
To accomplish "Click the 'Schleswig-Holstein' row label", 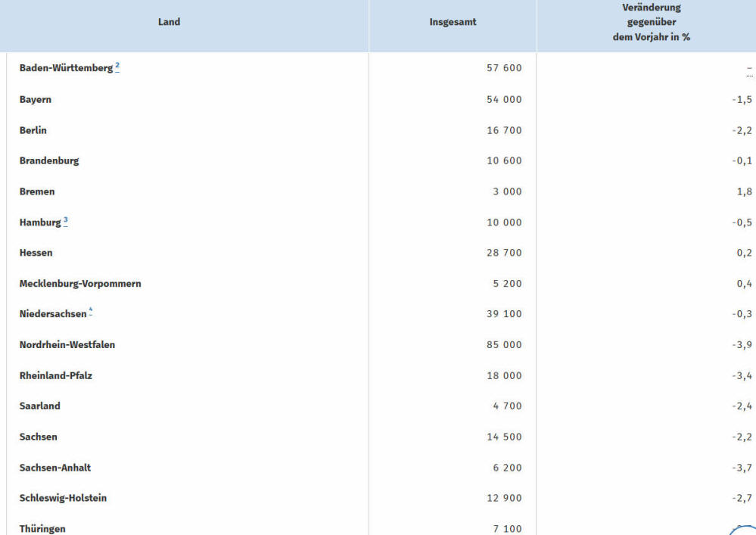I will click(x=63, y=498).
